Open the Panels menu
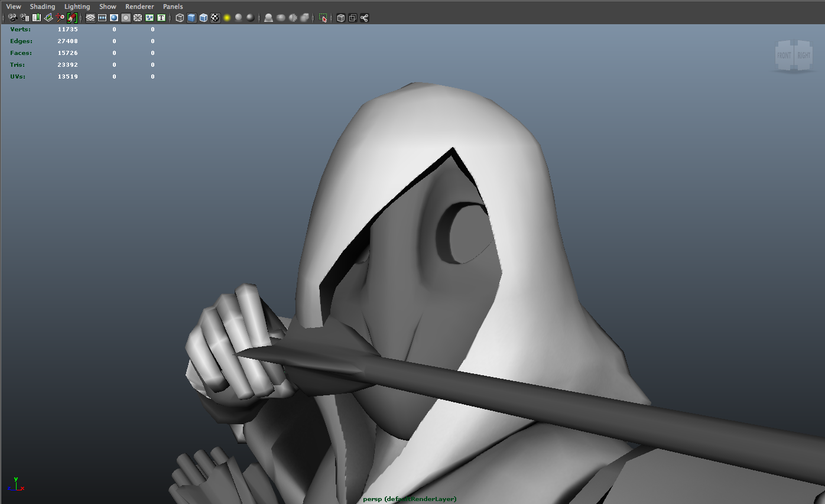This screenshot has width=825, height=504. point(173,6)
